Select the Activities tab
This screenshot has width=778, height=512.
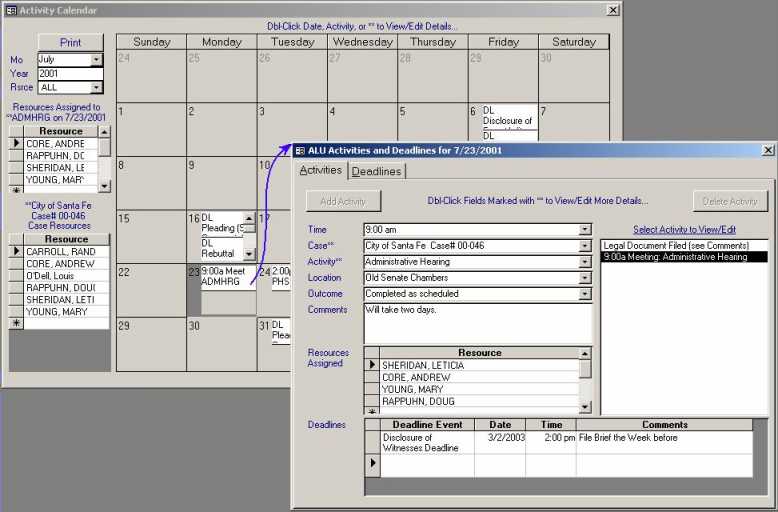321,171
